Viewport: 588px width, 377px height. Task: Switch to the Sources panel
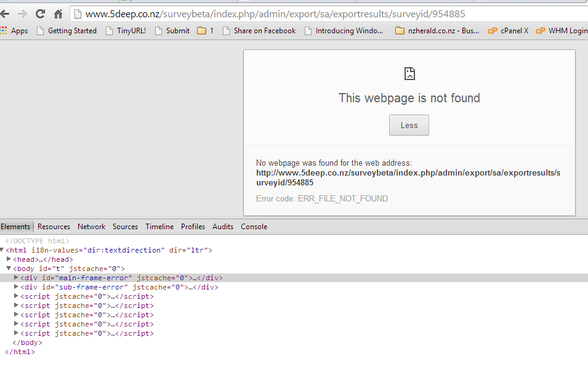125,227
